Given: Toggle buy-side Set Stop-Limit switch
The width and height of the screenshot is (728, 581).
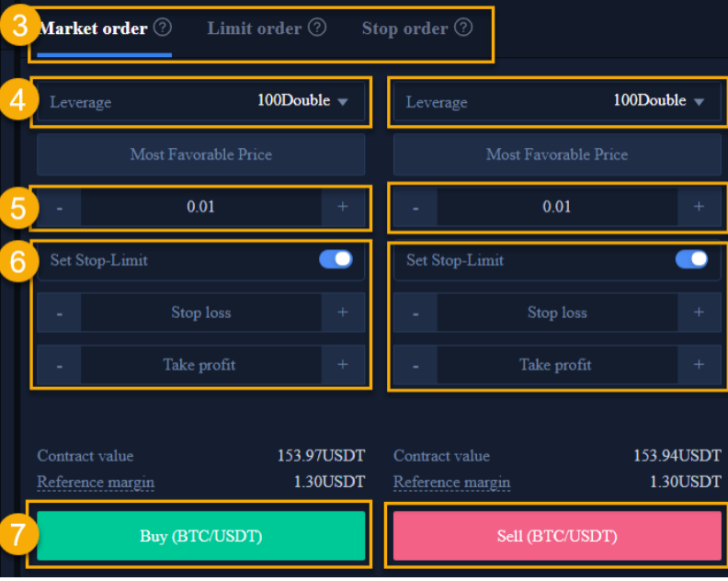Looking at the screenshot, I should click(336, 259).
